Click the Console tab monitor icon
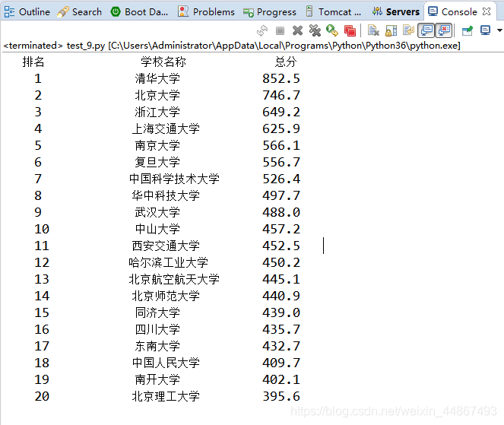 coord(433,11)
